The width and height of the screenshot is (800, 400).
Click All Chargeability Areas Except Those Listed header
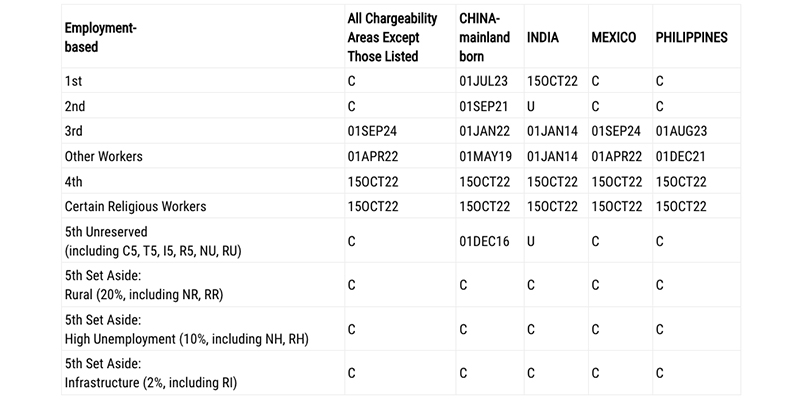[392, 37]
